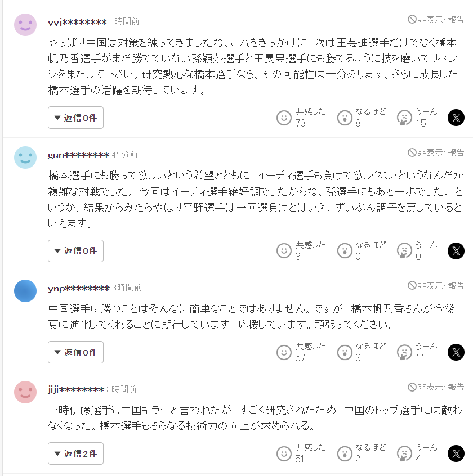Click the 共感した smiley on yyj's comment
Screen dimensions: 473x476
click(284, 118)
